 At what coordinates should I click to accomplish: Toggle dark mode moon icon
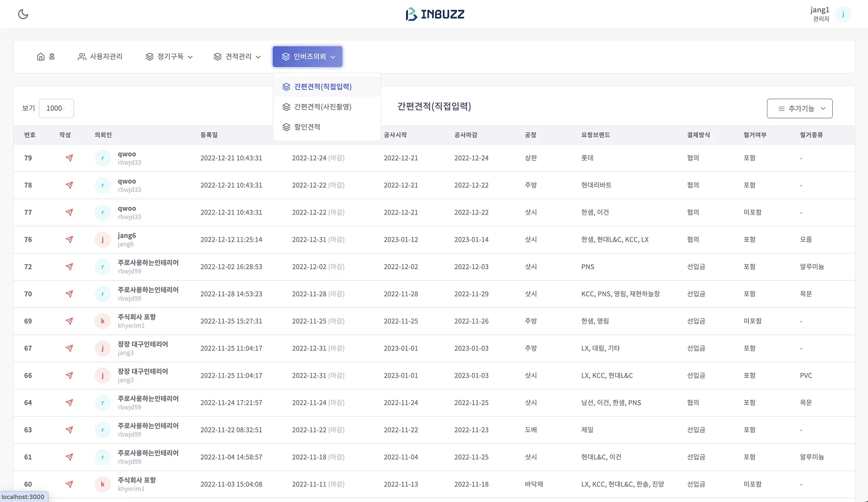23,14
